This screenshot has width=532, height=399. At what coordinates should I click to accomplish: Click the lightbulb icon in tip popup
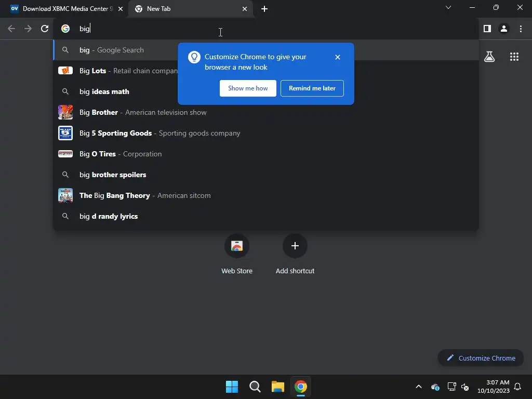click(194, 57)
